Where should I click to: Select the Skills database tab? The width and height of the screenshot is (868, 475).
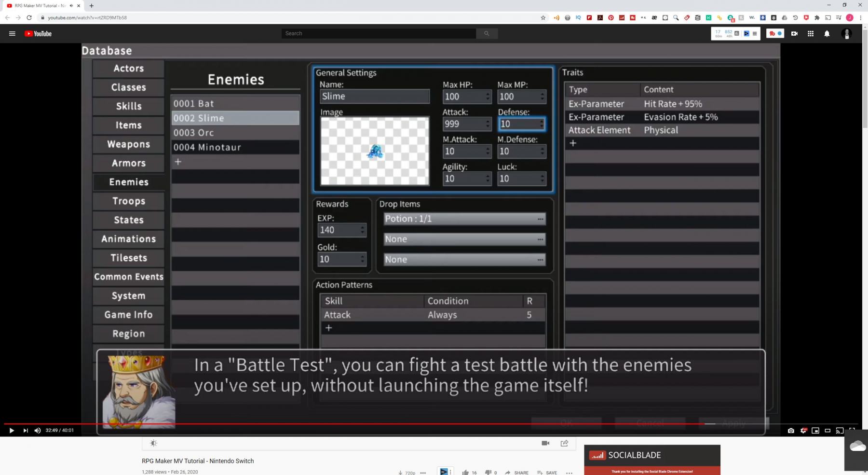[x=129, y=106]
